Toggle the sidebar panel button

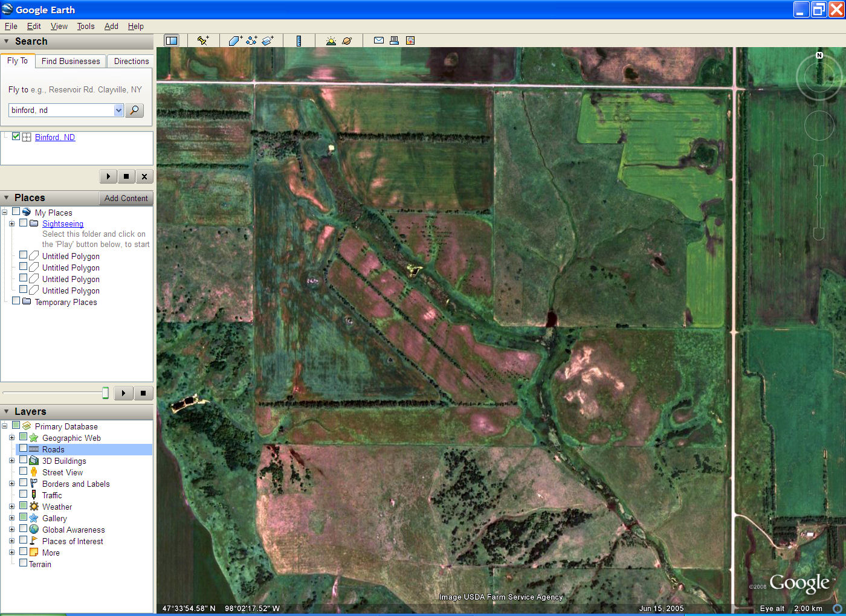click(x=172, y=40)
